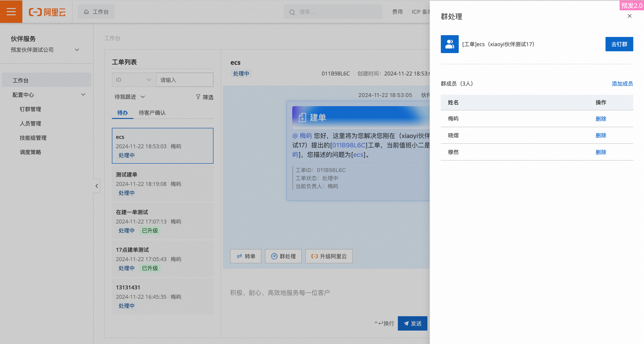The width and height of the screenshot is (644, 344).
Task: Click the @梅屿 mention in the message
Action: click(x=302, y=135)
